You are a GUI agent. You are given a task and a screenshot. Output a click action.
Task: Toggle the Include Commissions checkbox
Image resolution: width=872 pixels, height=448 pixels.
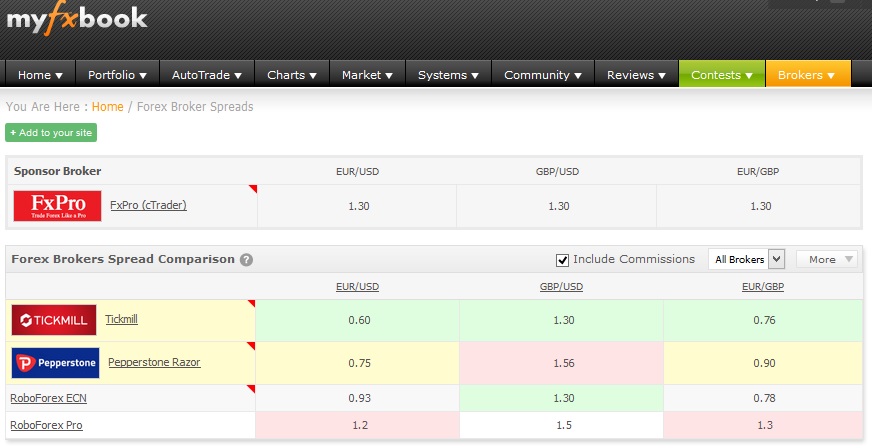(562, 260)
